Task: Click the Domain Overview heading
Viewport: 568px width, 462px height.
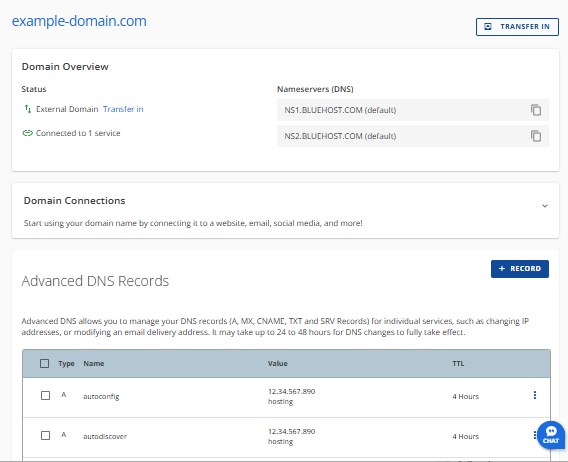Action: coord(65,67)
